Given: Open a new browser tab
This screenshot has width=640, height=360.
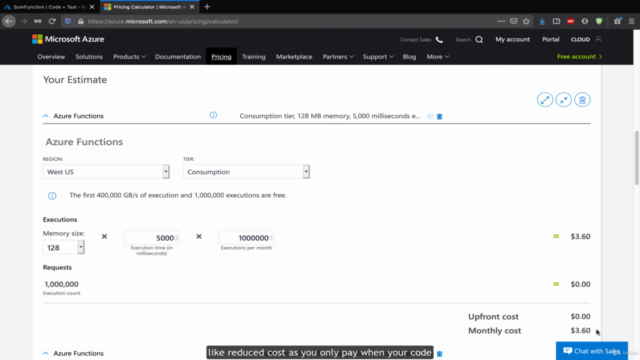Looking at the screenshot, I should (207, 7).
